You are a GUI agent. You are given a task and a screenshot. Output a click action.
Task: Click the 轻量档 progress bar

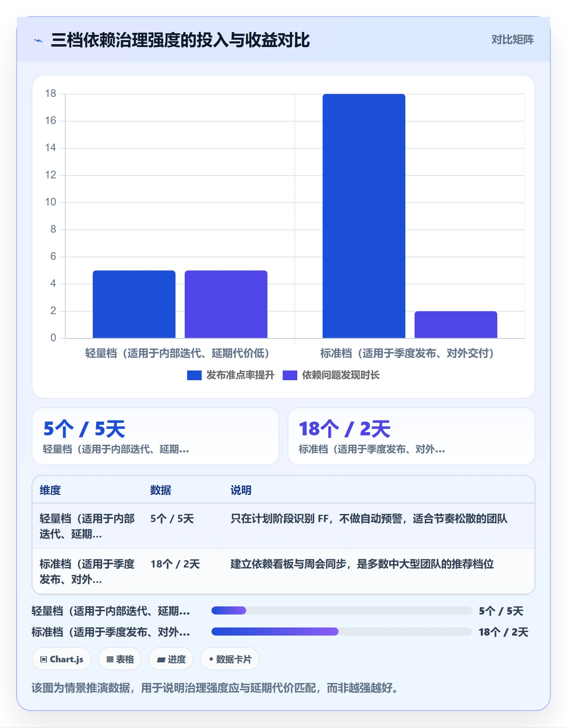point(341,610)
